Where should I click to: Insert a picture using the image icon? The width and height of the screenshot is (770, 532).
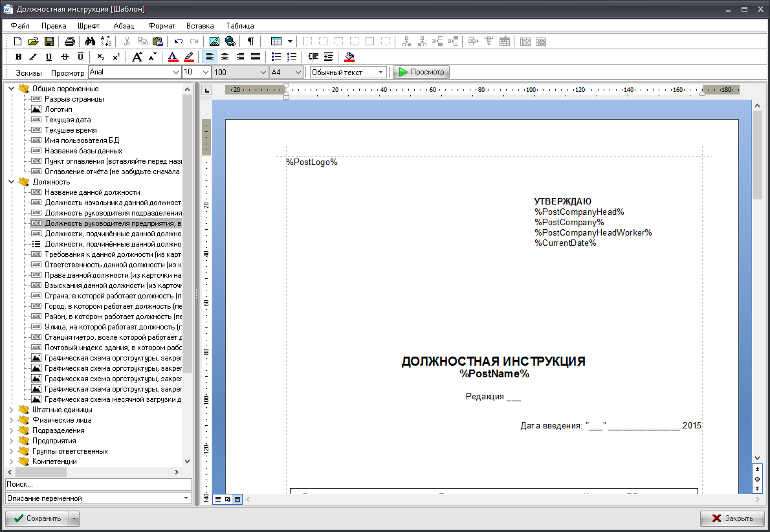click(x=215, y=41)
